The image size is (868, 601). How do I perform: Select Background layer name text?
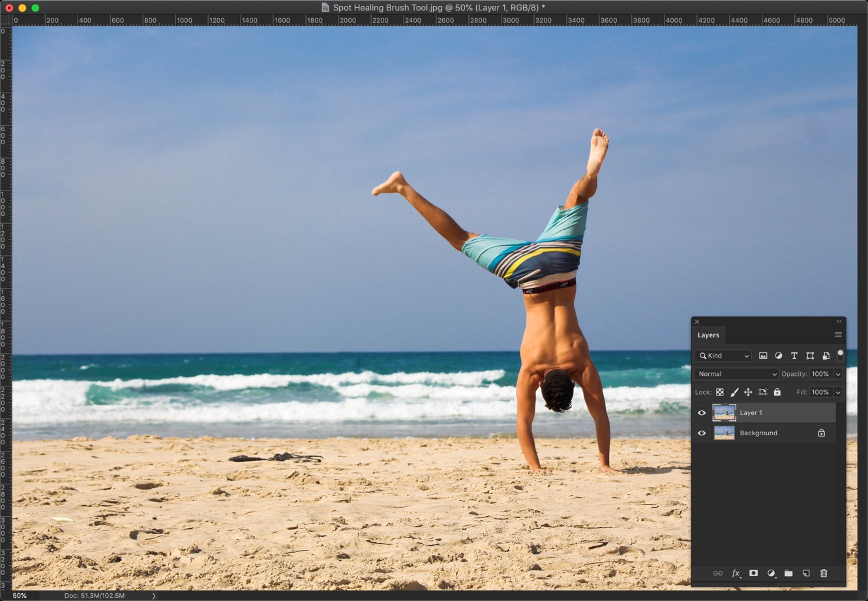[x=758, y=433]
